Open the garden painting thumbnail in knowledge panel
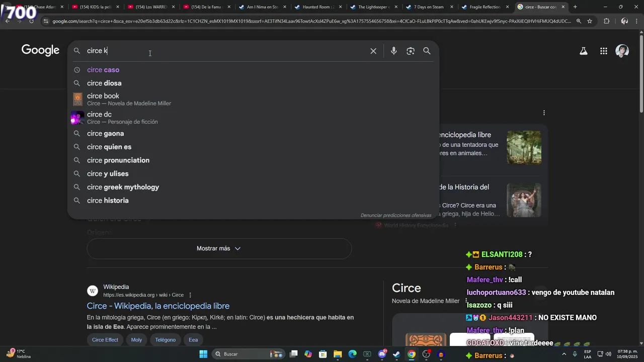This screenshot has width=644, height=362. (x=524, y=147)
